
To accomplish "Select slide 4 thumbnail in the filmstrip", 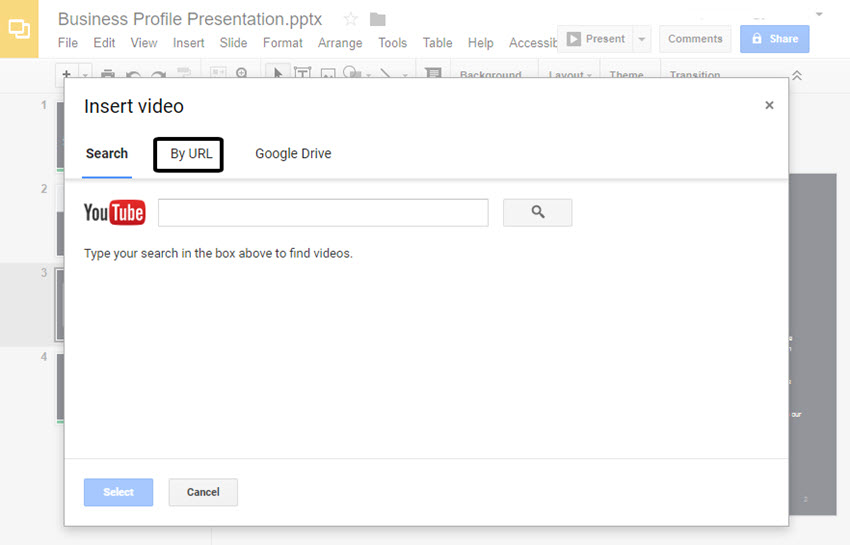I will 60,388.
